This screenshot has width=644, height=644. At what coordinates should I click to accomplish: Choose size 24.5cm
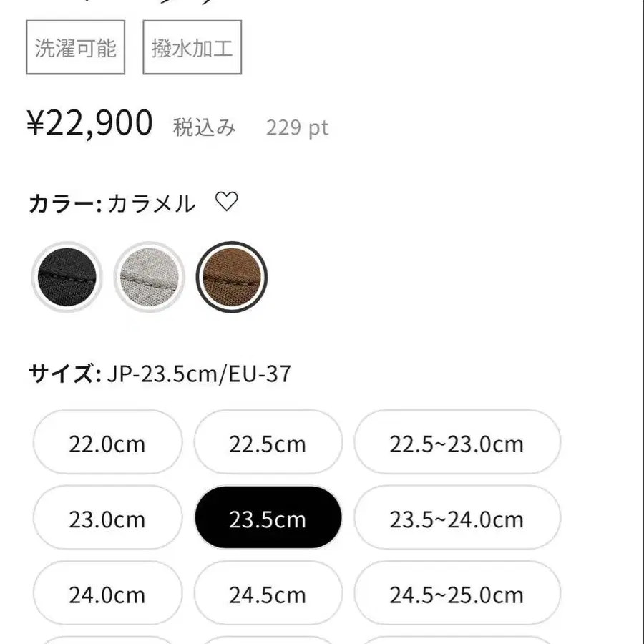[x=268, y=594]
